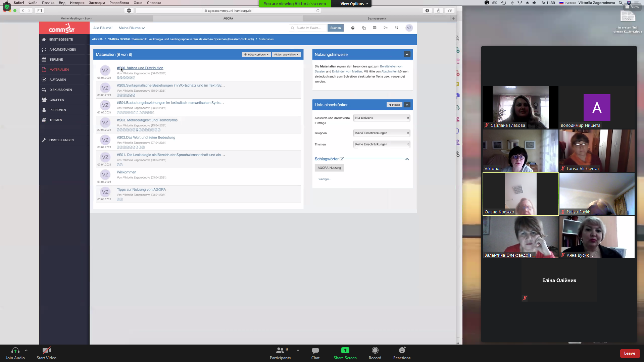Click the Einstellungen wrench icon in sidebar
The width and height of the screenshot is (644, 362).
(44, 140)
